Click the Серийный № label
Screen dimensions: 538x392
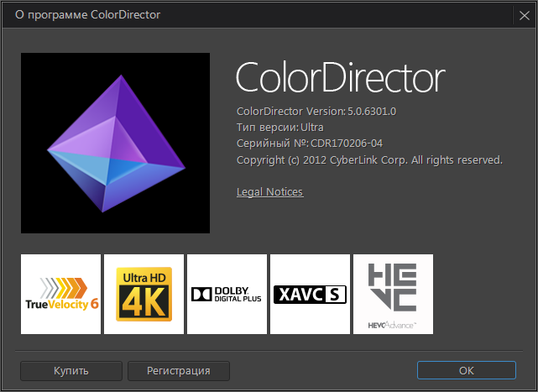coord(272,144)
